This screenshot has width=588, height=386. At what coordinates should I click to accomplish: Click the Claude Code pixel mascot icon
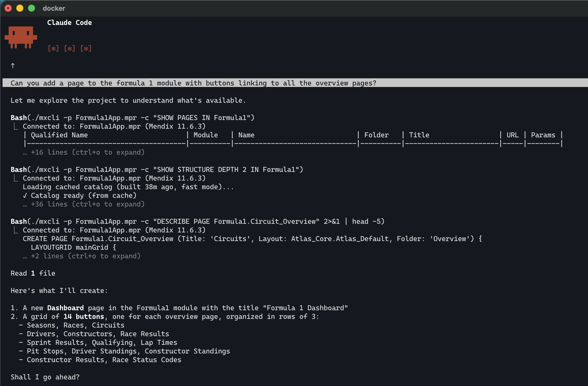(x=21, y=37)
